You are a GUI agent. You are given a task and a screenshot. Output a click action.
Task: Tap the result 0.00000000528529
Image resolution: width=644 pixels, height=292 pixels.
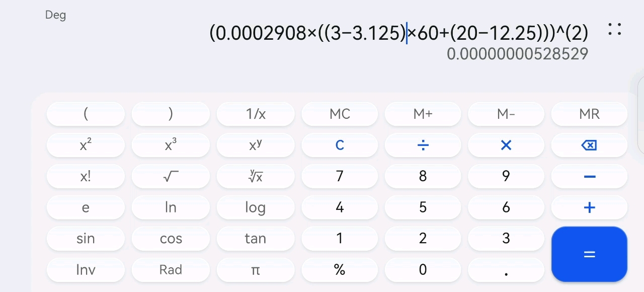tap(517, 53)
